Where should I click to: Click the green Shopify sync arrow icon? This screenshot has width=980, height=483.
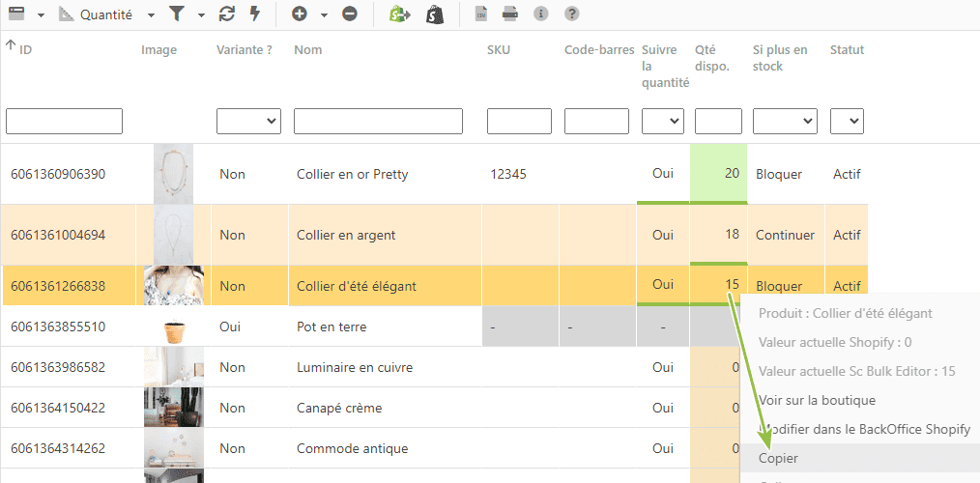click(399, 14)
